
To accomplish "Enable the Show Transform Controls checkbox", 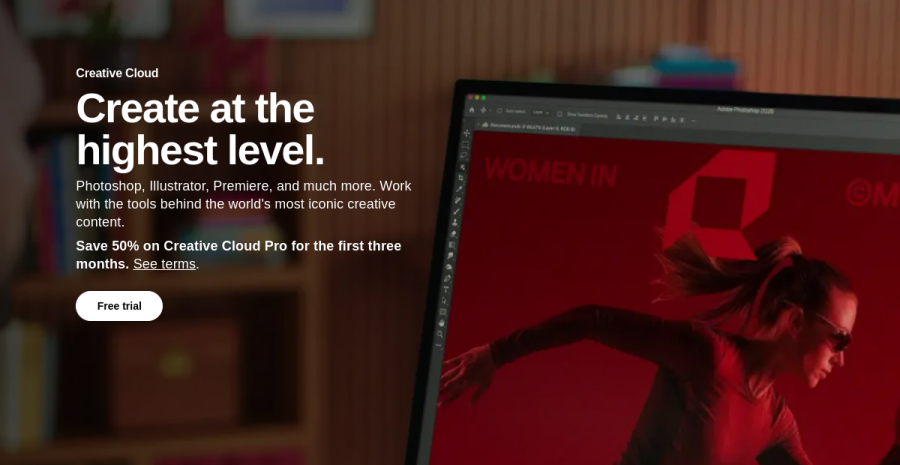I will click(x=560, y=114).
